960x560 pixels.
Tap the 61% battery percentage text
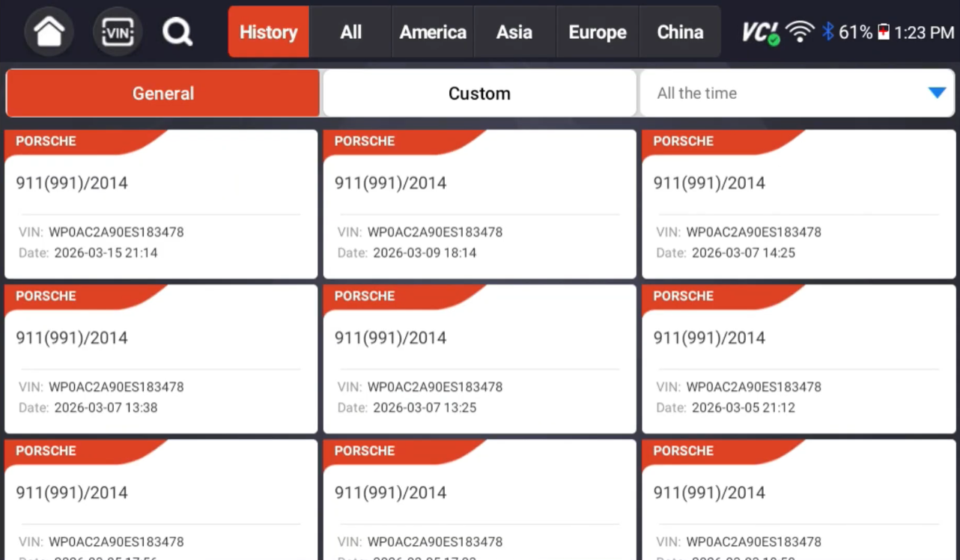coord(855,32)
